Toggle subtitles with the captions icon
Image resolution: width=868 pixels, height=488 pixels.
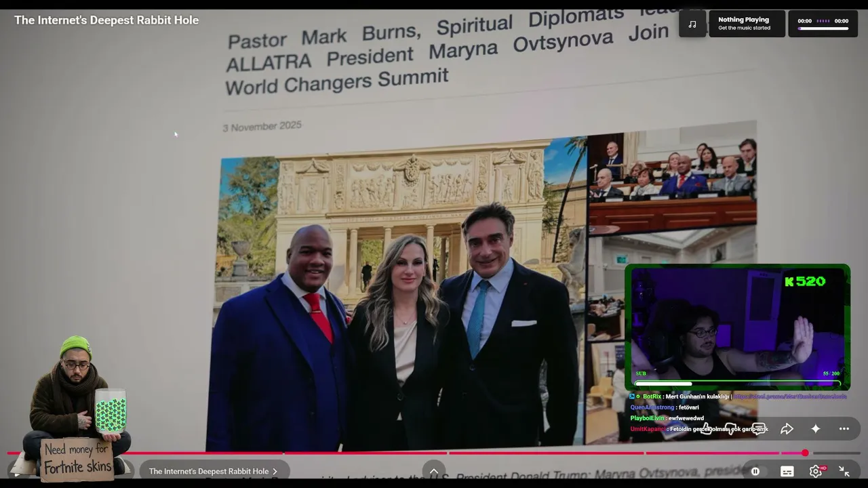(x=787, y=471)
